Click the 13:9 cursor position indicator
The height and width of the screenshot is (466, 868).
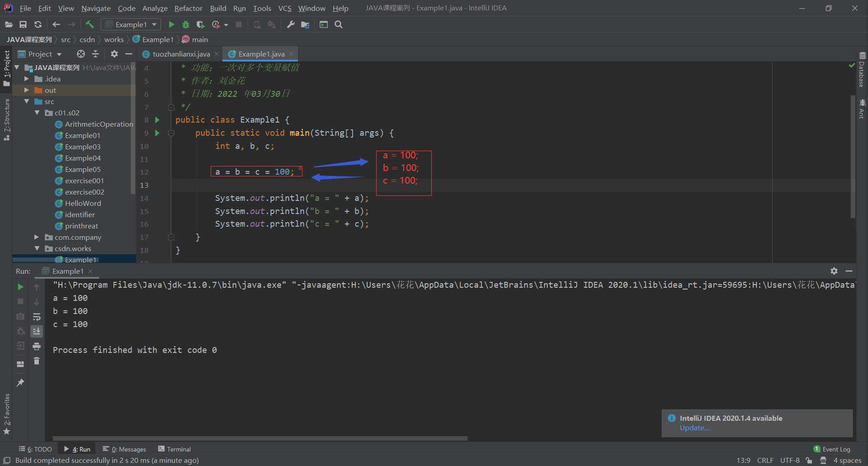click(x=743, y=460)
